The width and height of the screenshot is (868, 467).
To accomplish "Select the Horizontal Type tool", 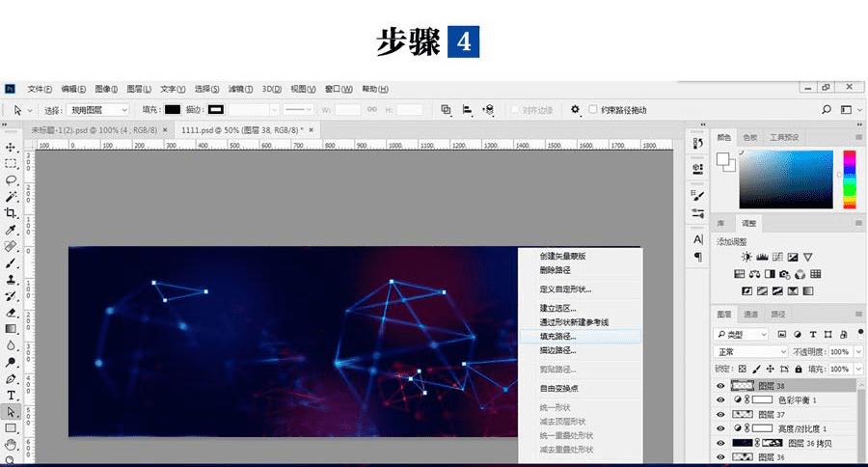I will click(x=11, y=396).
